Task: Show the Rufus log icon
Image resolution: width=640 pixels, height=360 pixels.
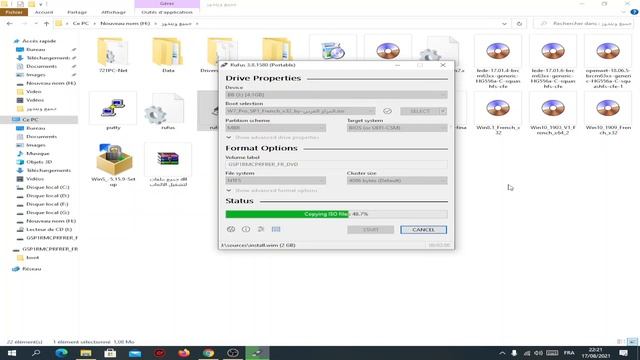Action: [276, 229]
